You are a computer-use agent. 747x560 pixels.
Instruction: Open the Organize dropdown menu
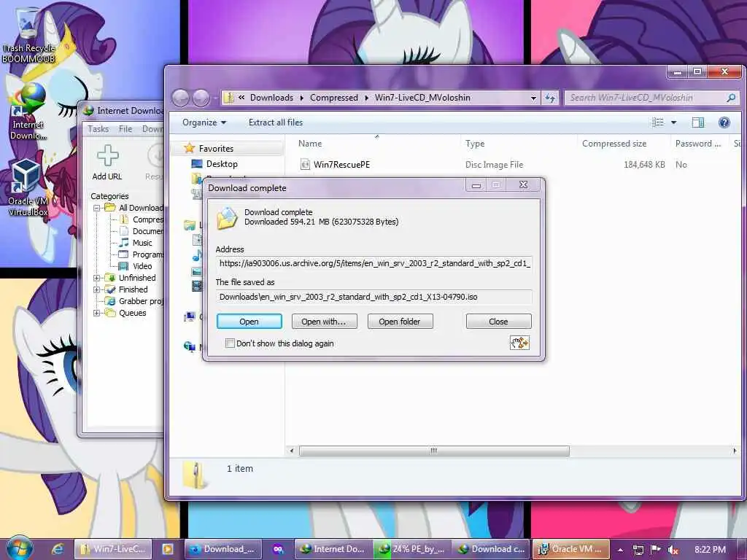tap(204, 122)
